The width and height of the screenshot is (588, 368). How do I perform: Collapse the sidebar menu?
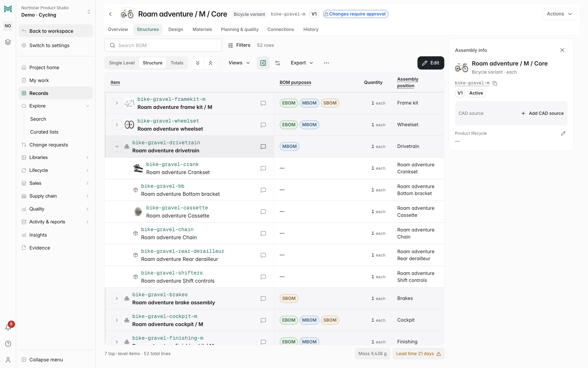pyautogui.click(x=55, y=360)
